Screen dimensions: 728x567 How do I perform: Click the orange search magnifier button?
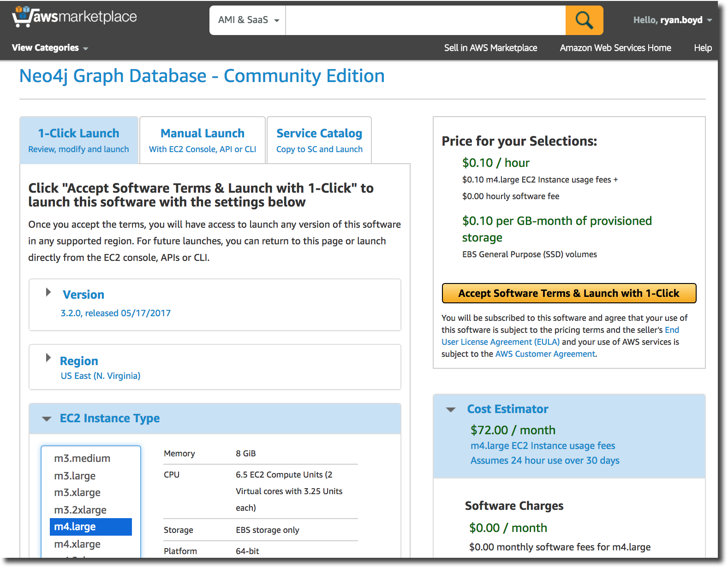(584, 20)
